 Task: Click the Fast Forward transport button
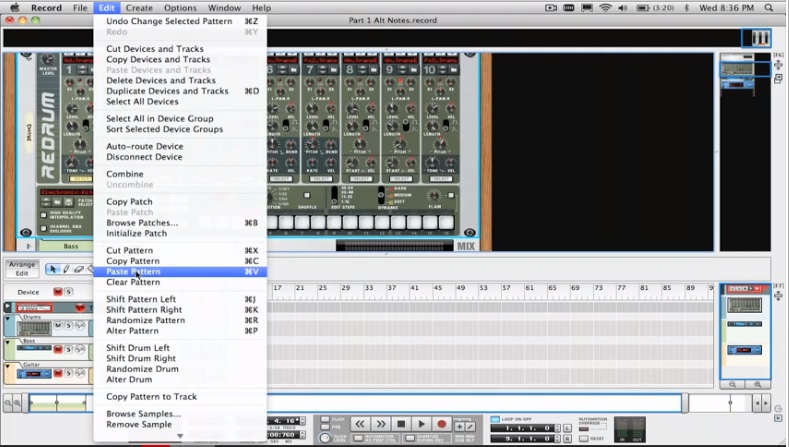pyautogui.click(x=380, y=425)
